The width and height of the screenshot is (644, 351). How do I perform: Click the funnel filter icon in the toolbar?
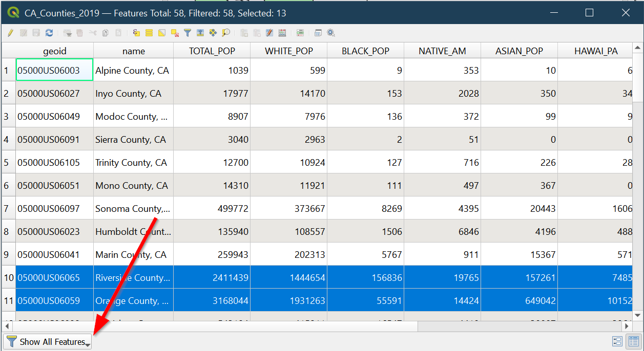(x=188, y=33)
